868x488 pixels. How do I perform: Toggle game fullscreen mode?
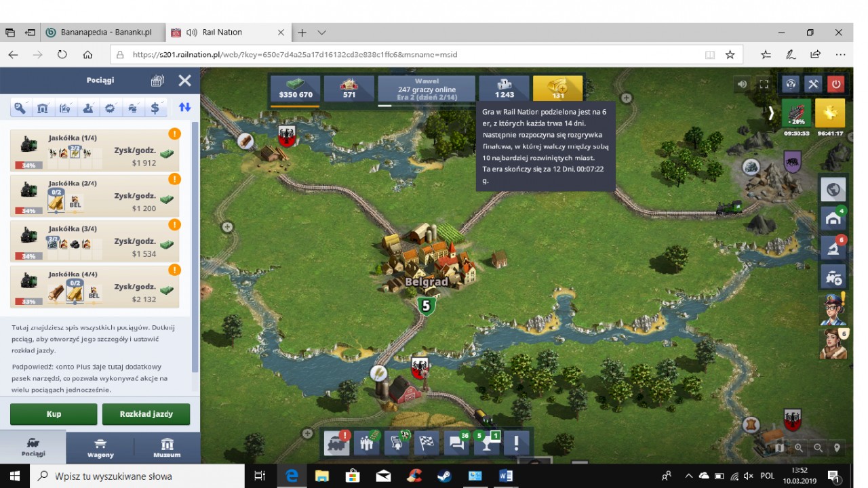click(764, 84)
